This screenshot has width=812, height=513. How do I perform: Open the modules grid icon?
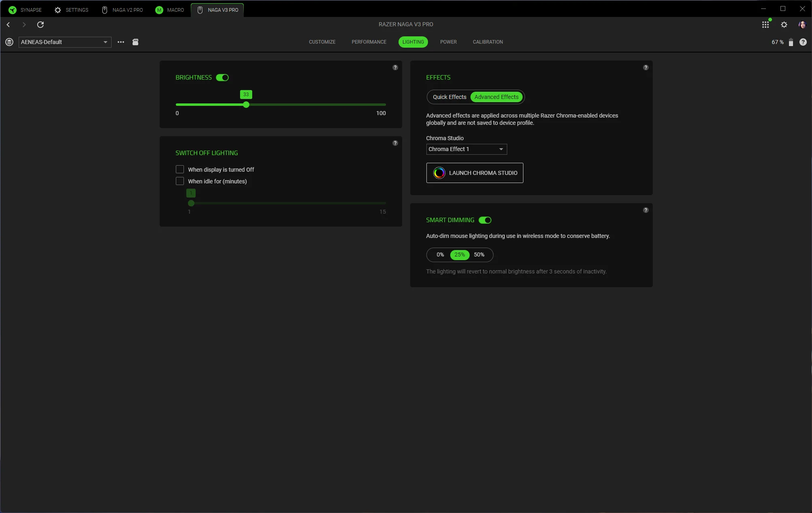(766, 25)
